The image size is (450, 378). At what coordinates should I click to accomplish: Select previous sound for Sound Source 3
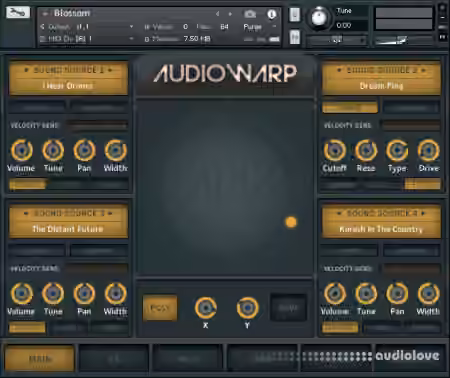(26, 213)
